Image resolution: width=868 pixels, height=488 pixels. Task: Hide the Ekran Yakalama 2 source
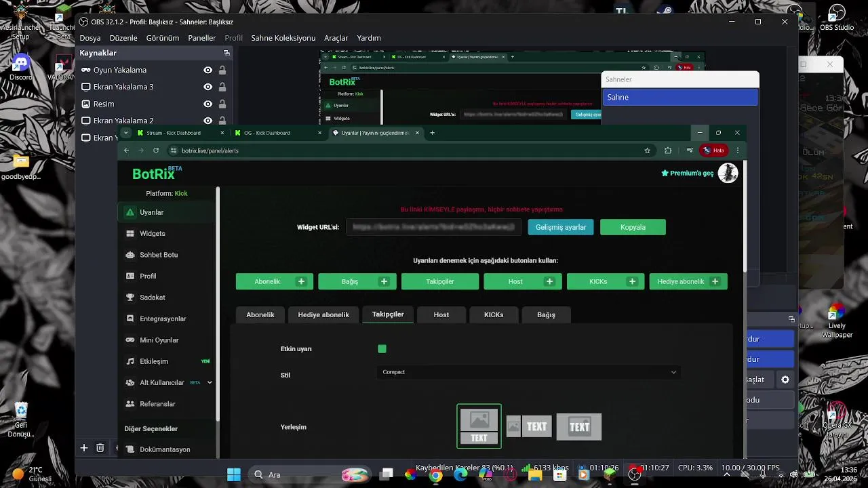tap(208, 121)
